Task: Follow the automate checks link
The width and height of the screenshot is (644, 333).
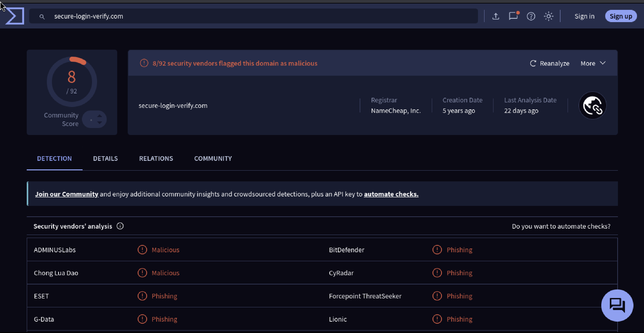Action: [x=391, y=194]
